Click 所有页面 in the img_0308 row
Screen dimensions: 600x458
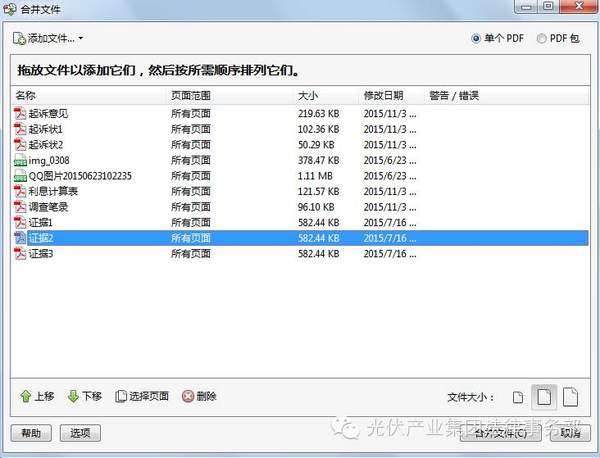191,160
